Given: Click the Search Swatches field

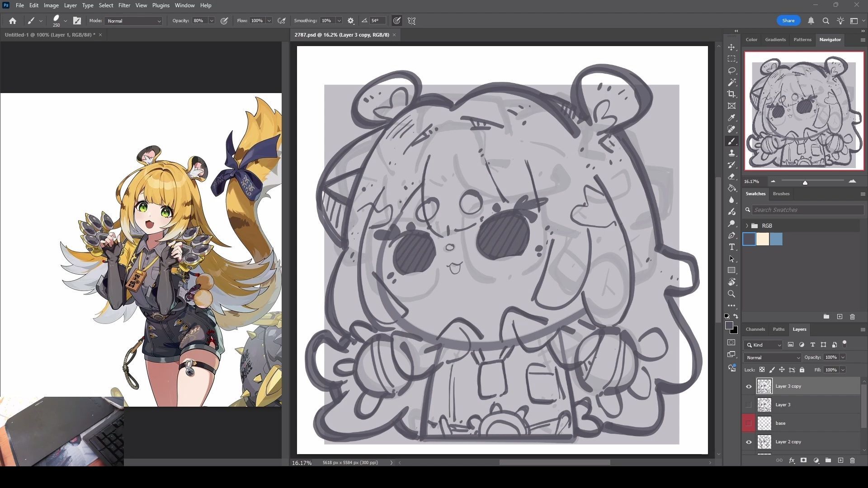Looking at the screenshot, I should [807, 210].
